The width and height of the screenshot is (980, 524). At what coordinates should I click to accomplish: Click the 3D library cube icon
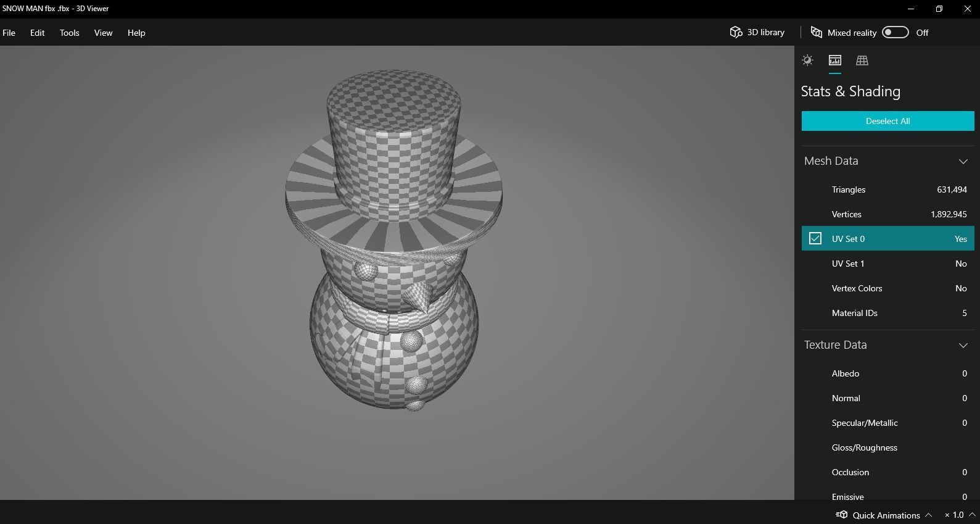tap(736, 32)
